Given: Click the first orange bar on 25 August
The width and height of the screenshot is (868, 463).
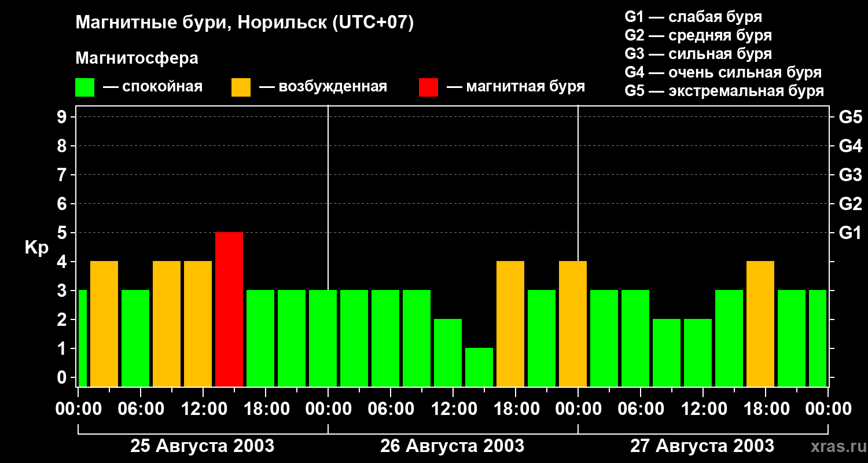Looking at the screenshot, I should tap(104, 324).
